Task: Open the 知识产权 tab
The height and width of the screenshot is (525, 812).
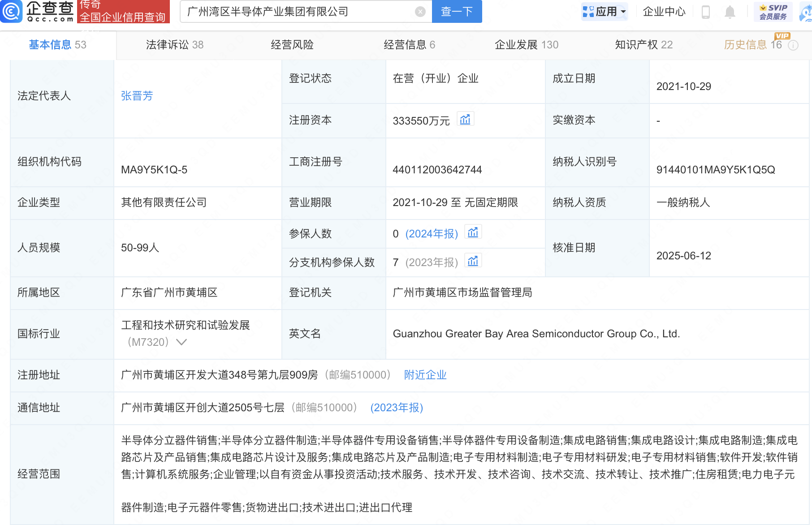Action: (x=644, y=45)
